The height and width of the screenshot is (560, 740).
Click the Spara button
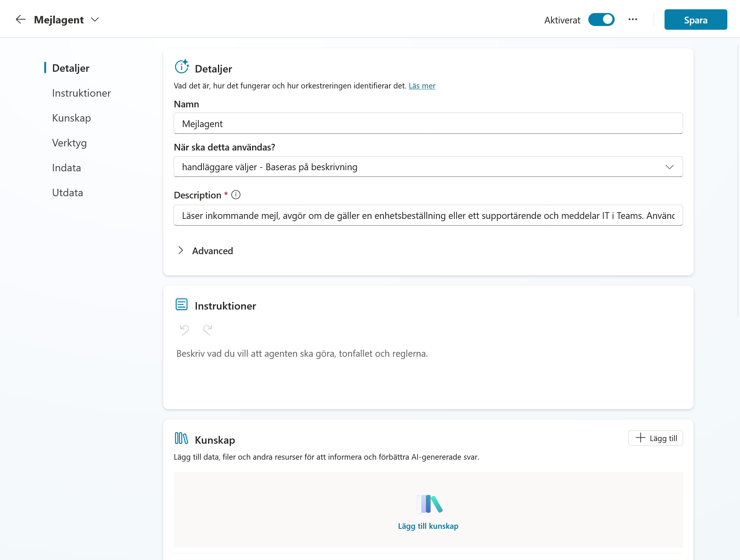coord(696,20)
